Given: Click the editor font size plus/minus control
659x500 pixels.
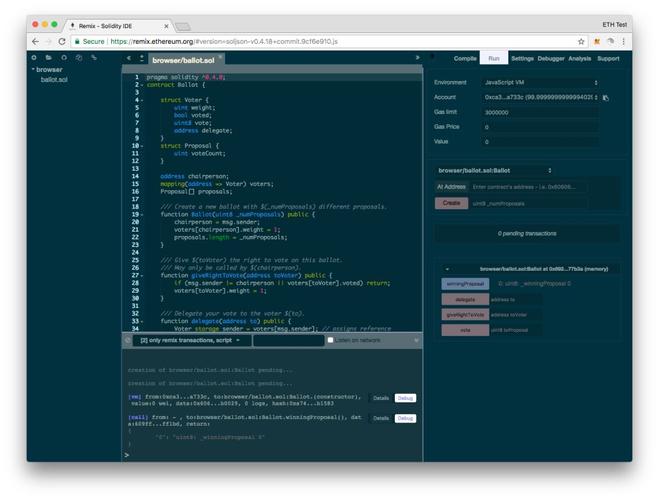Looking at the screenshot, I should pyautogui.click(x=142, y=58).
